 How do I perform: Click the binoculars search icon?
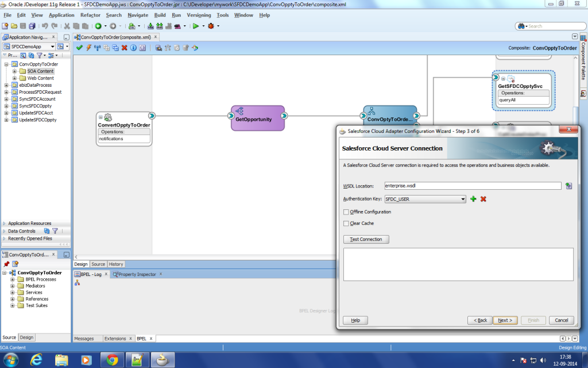(x=521, y=26)
